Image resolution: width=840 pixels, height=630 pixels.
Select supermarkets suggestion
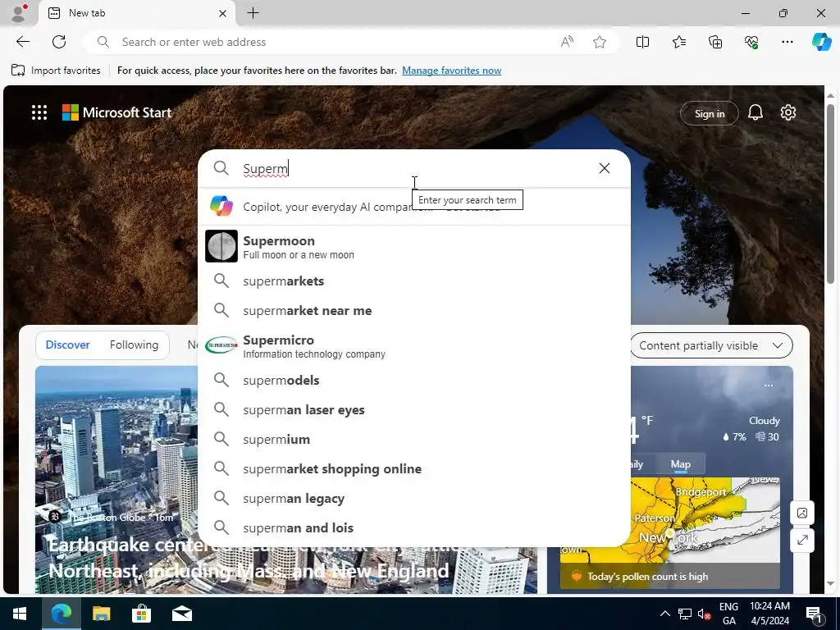point(414,281)
